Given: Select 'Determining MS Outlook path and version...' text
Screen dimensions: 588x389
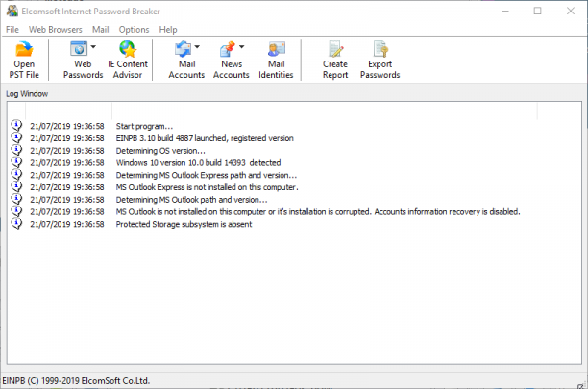Looking at the screenshot, I should pos(191,200).
